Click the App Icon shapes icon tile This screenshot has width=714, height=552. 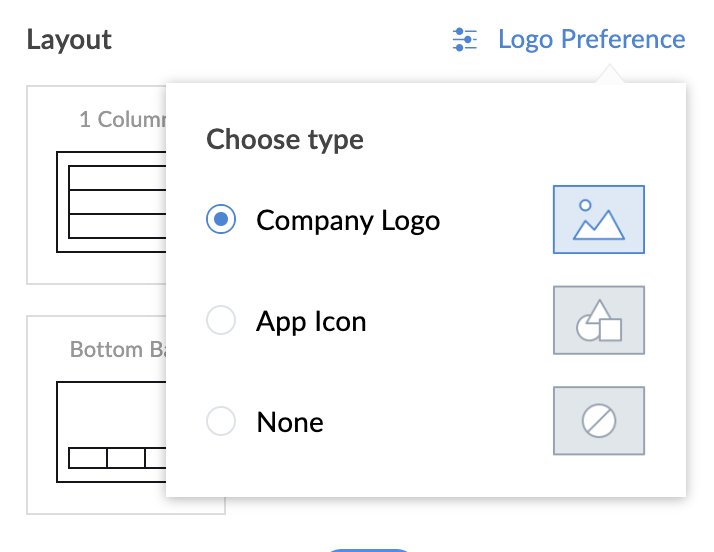598,320
